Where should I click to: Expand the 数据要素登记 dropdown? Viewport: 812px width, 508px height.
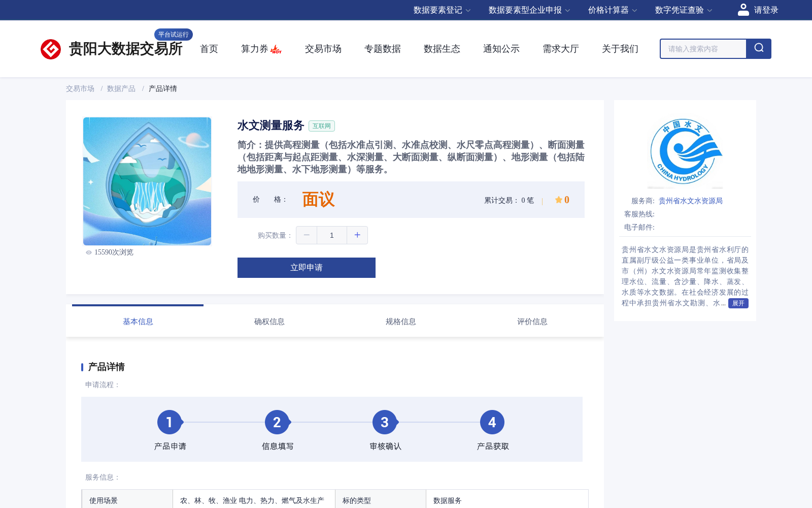[442, 10]
